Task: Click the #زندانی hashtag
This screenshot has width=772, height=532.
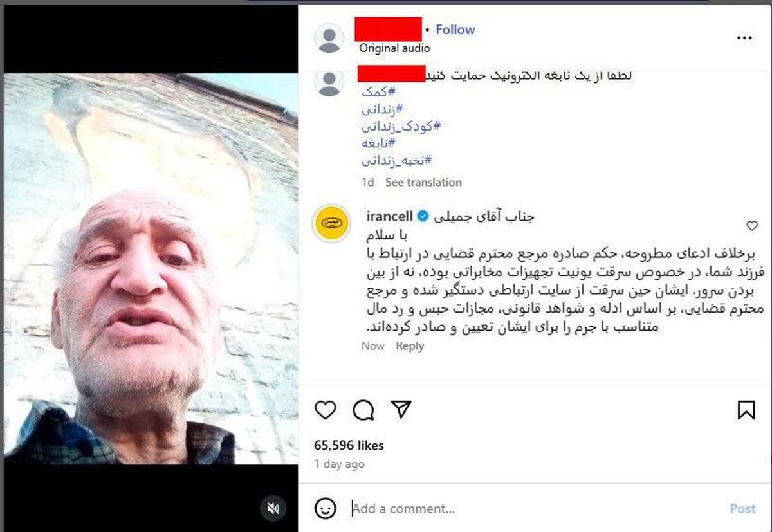Action: [382, 109]
